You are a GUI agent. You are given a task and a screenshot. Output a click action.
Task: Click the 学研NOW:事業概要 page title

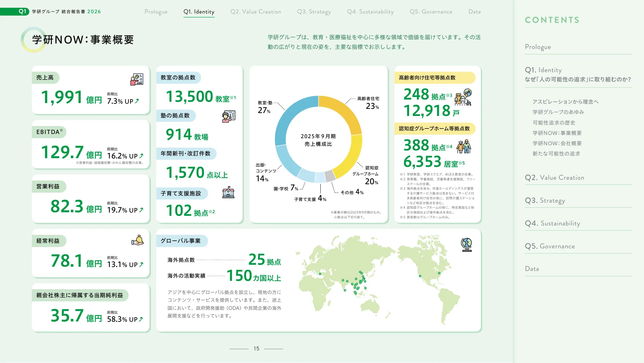click(x=83, y=40)
